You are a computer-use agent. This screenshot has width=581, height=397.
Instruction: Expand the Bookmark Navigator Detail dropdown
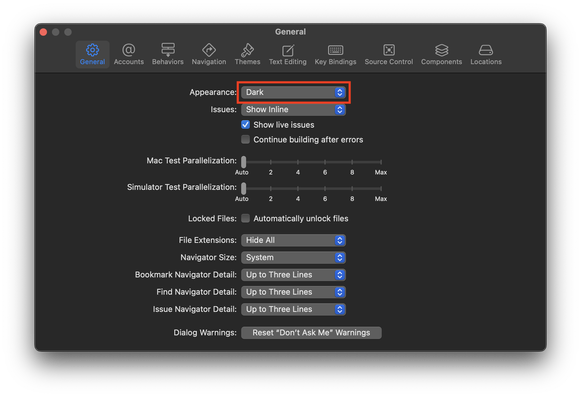point(293,275)
